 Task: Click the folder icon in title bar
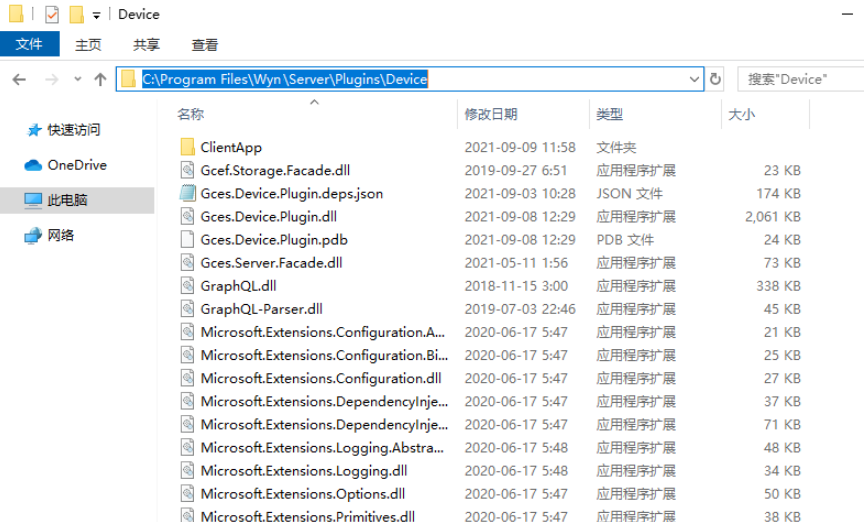17,14
